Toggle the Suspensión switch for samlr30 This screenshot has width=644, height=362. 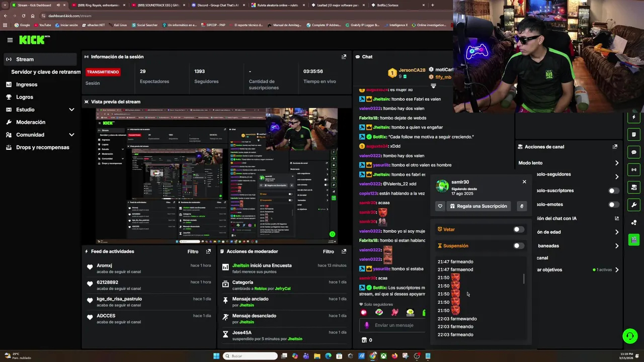click(518, 246)
